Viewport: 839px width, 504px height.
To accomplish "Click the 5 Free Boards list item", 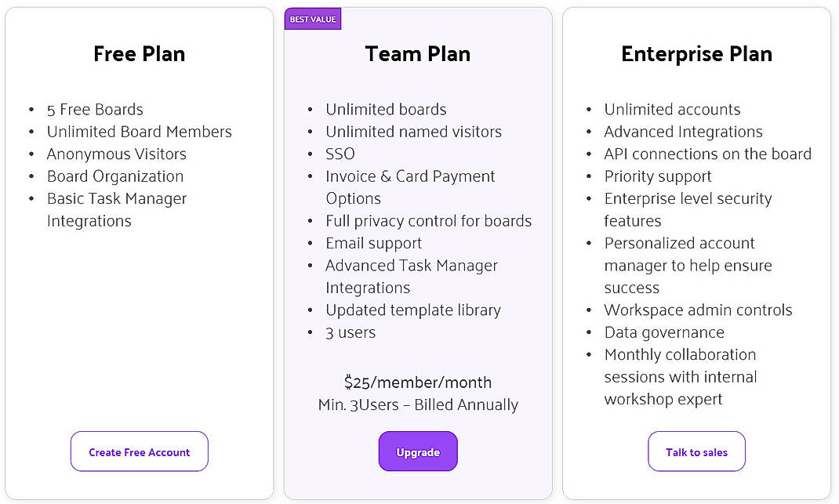I will [x=95, y=110].
